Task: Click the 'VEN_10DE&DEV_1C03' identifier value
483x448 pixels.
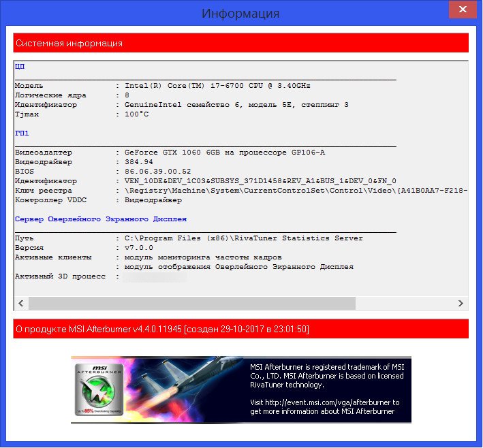Action: [260, 180]
